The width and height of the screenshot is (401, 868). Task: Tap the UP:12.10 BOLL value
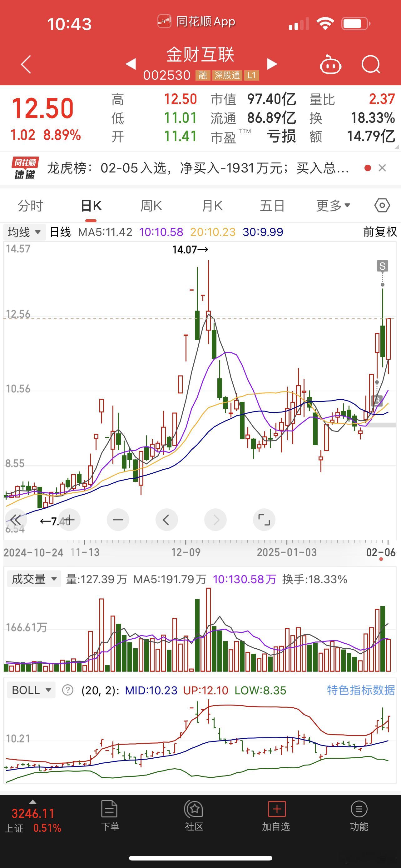click(x=206, y=690)
